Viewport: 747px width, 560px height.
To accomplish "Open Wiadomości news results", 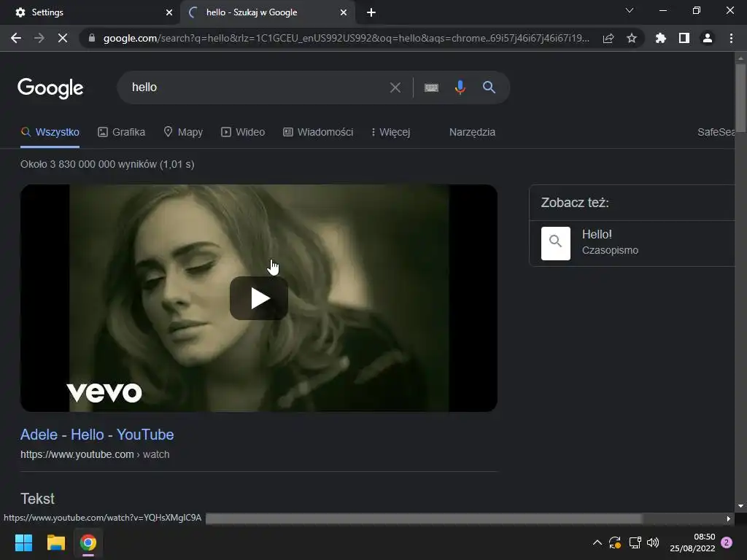I will [318, 132].
